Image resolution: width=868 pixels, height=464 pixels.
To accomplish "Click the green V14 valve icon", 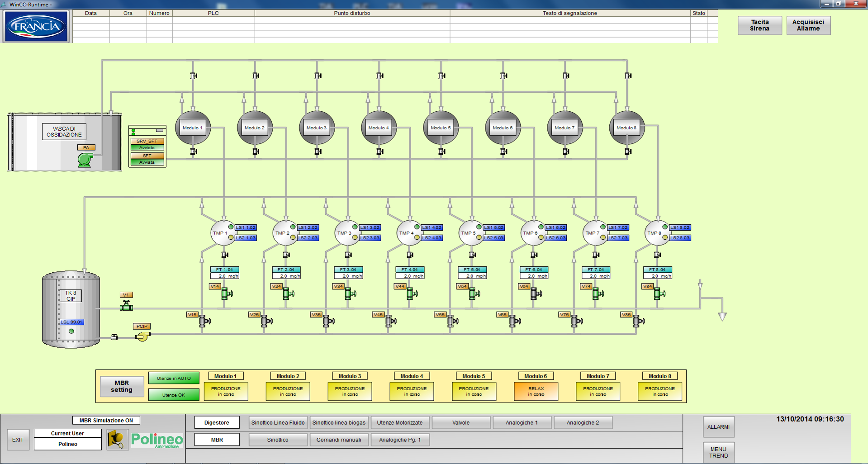I will click(x=226, y=294).
